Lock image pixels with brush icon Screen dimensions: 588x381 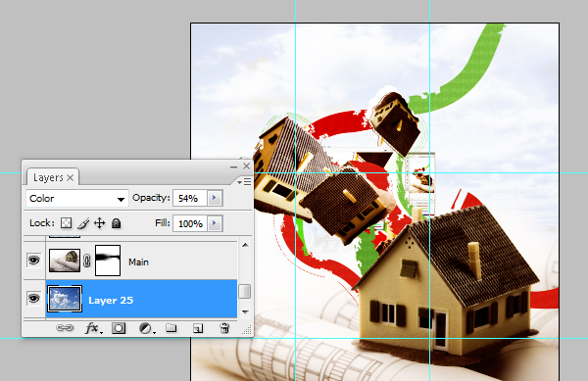pos(83,223)
